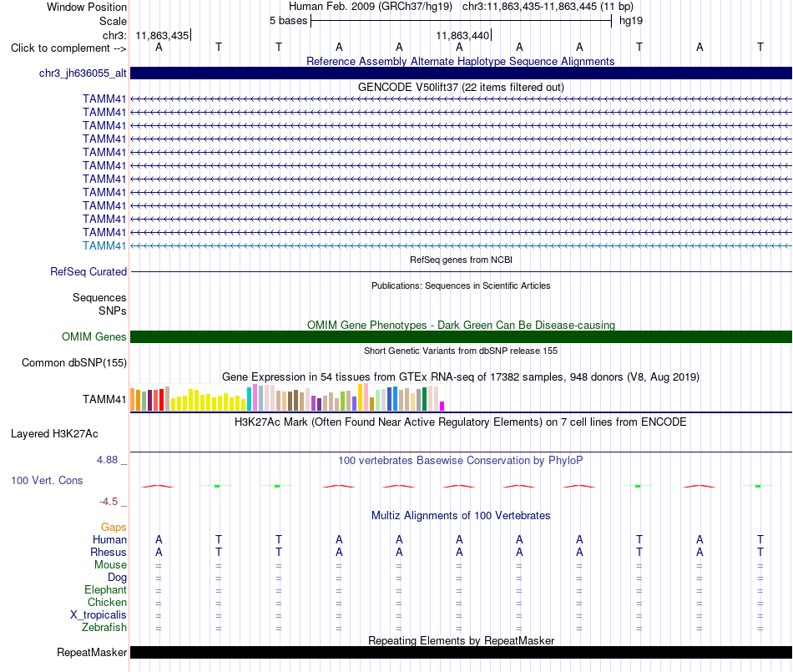
Task: Select the light-blue TAMM41 transcript label
Action: (x=104, y=245)
